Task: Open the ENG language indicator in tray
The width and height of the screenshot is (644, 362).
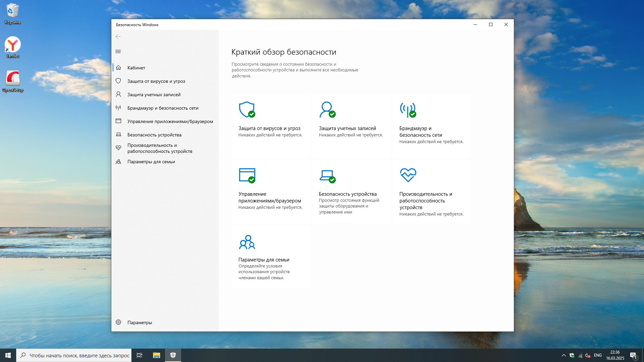Action: coord(597,355)
